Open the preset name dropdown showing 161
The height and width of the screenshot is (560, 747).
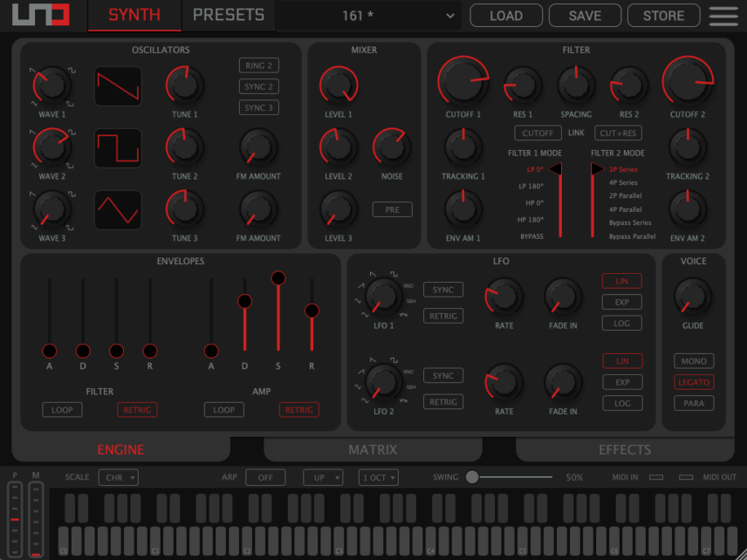point(369,16)
